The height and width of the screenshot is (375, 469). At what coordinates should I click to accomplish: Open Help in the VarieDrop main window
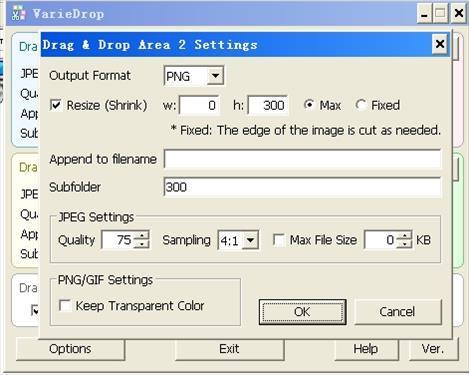(366, 350)
